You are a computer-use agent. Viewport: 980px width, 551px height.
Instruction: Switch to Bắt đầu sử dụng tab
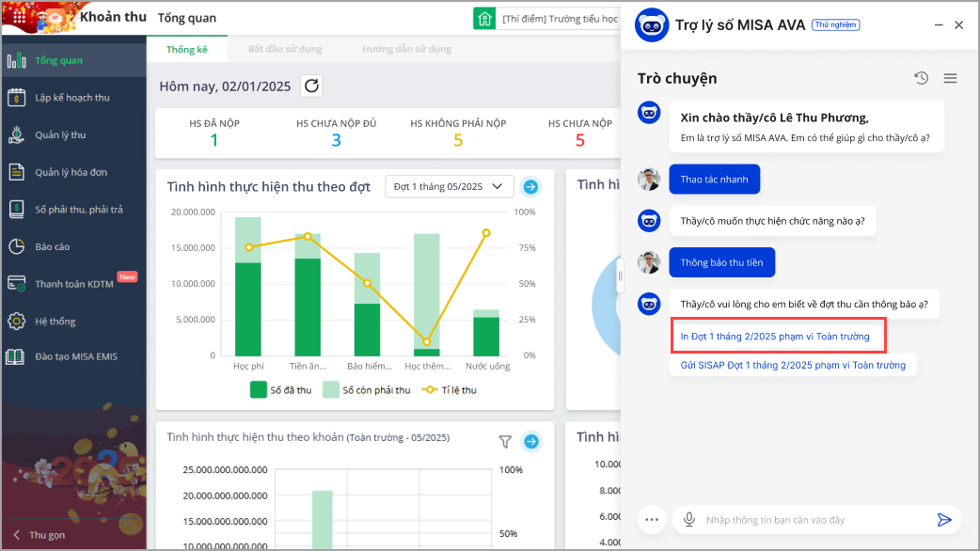(285, 49)
